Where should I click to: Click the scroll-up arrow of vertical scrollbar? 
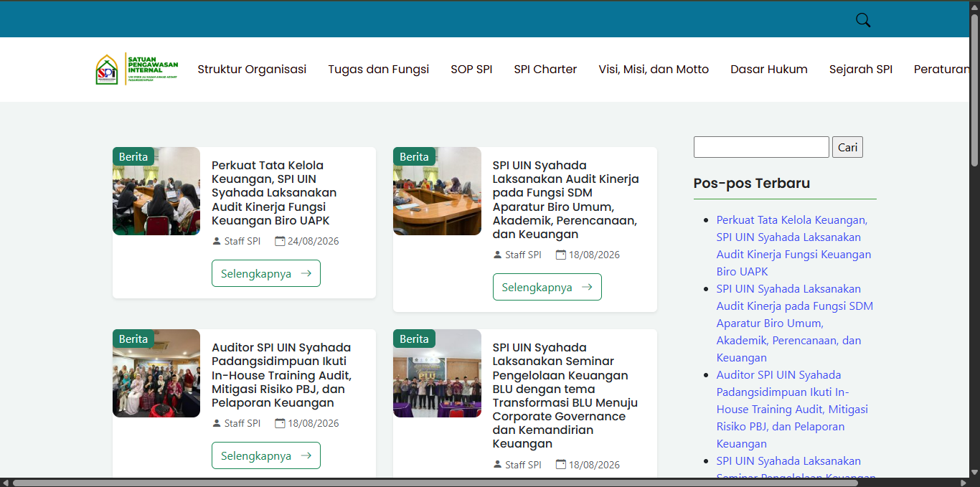[x=975, y=6]
